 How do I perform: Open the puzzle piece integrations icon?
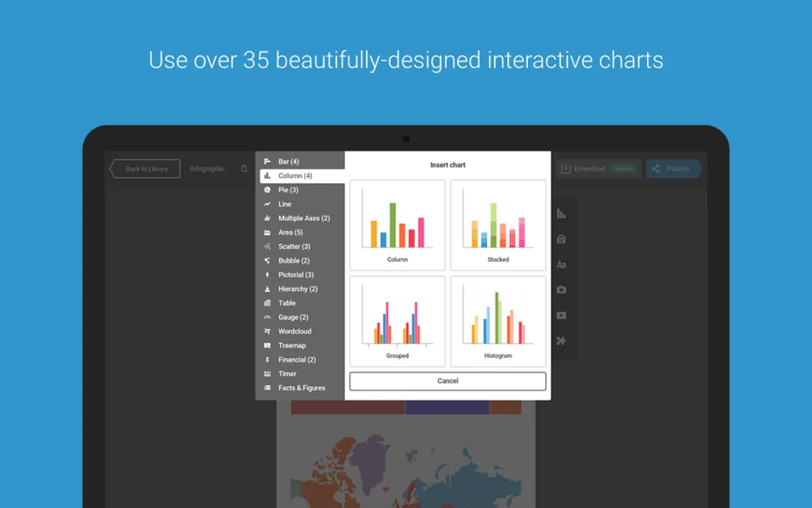(561, 341)
